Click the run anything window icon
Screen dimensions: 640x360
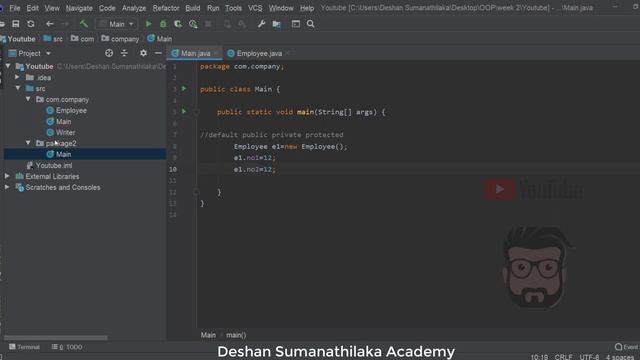click(296, 24)
